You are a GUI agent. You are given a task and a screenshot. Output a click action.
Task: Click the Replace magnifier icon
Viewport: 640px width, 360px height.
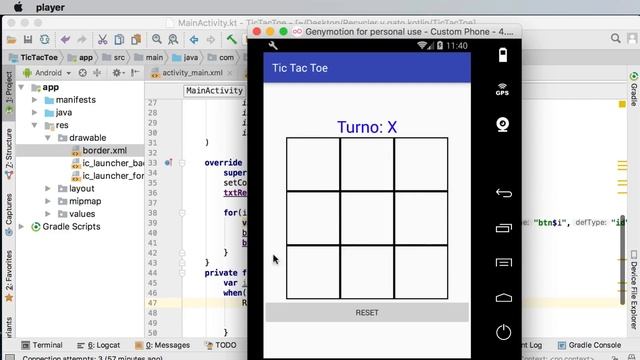pyautogui.click(x=173, y=39)
